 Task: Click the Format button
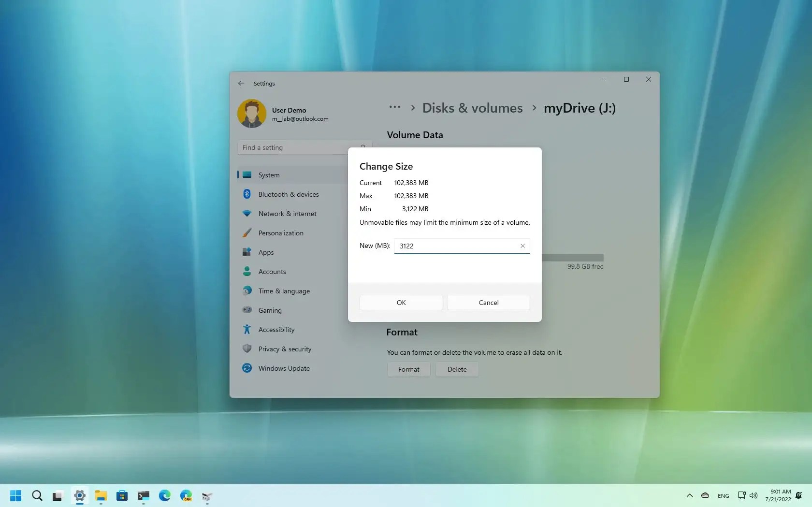tap(408, 369)
